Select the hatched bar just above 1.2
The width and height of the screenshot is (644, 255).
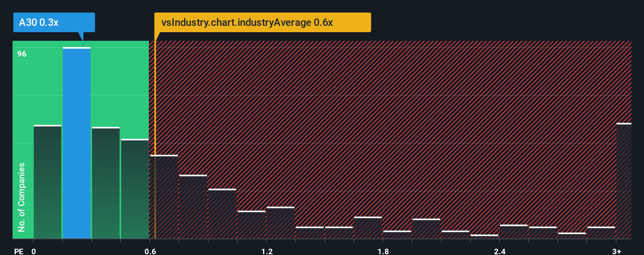tap(280, 223)
